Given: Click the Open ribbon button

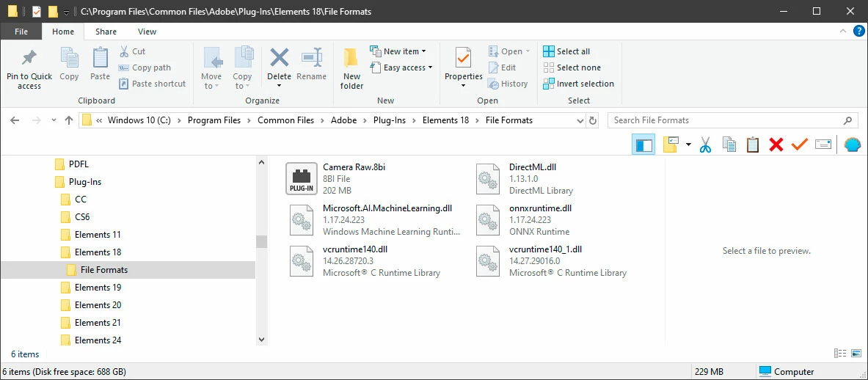Looking at the screenshot, I should 508,51.
